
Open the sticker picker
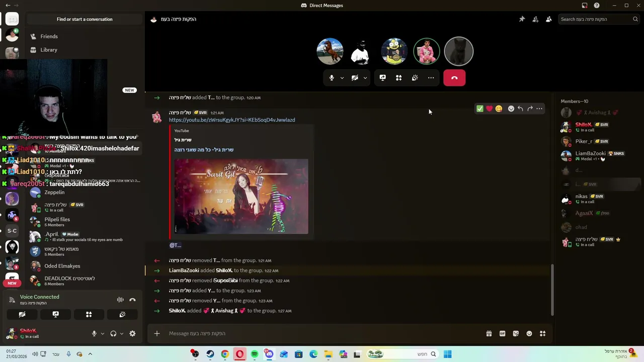click(516, 333)
